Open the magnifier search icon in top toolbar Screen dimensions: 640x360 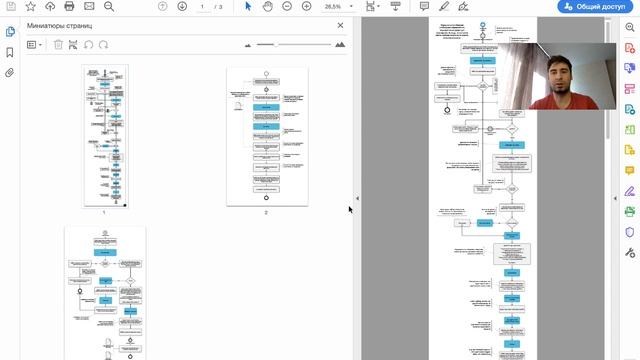pos(109,6)
